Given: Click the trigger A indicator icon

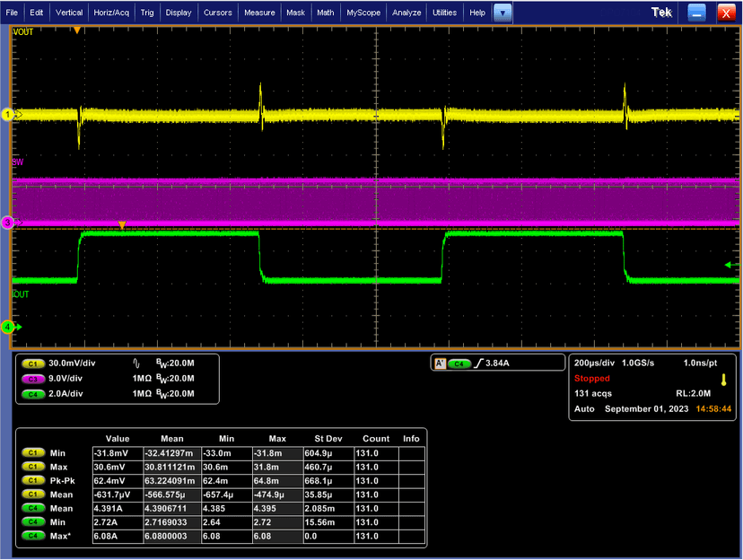Looking at the screenshot, I should pyautogui.click(x=440, y=364).
